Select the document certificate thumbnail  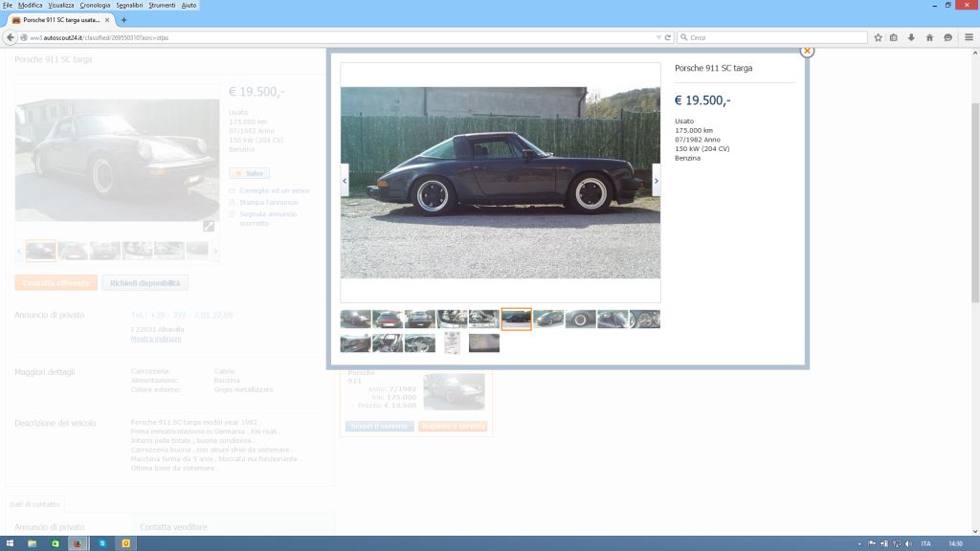pyautogui.click(x=452, y=343)
